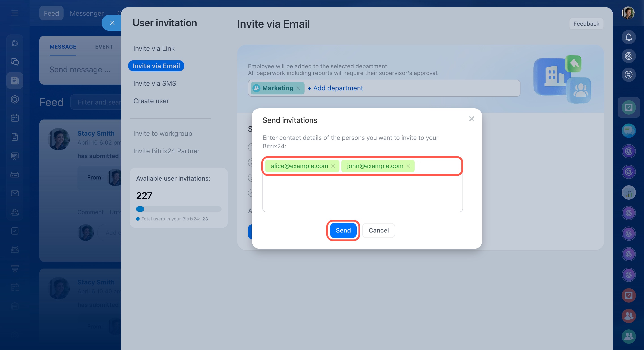Switch to the Messenger tab
The height and width of the screenshot is (350, 644).
click(87, 13)
